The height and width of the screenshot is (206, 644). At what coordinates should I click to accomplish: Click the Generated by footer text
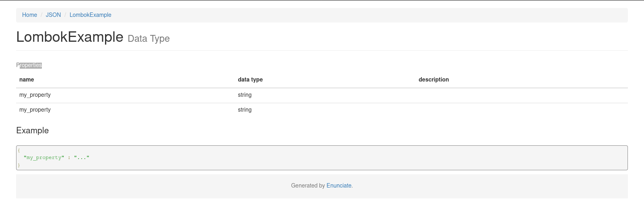tap(308, 186)
